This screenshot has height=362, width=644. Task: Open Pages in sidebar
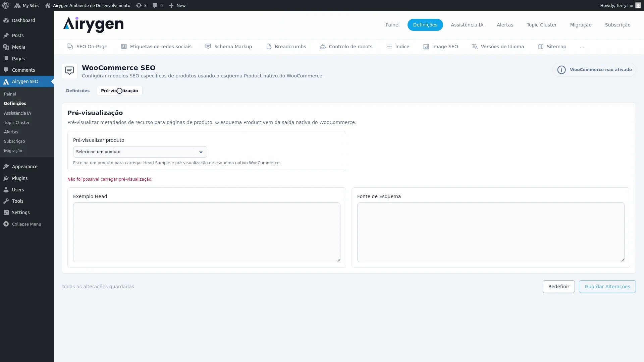[x=27, y=59]
